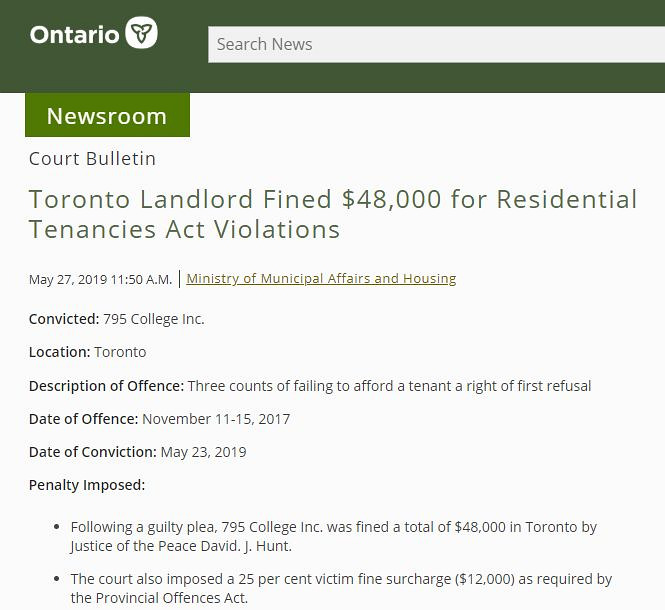Click the Date of Offence November 11-15, 2017 line
Viewport: 665px width, 610px height.
[x=159, y=419]
